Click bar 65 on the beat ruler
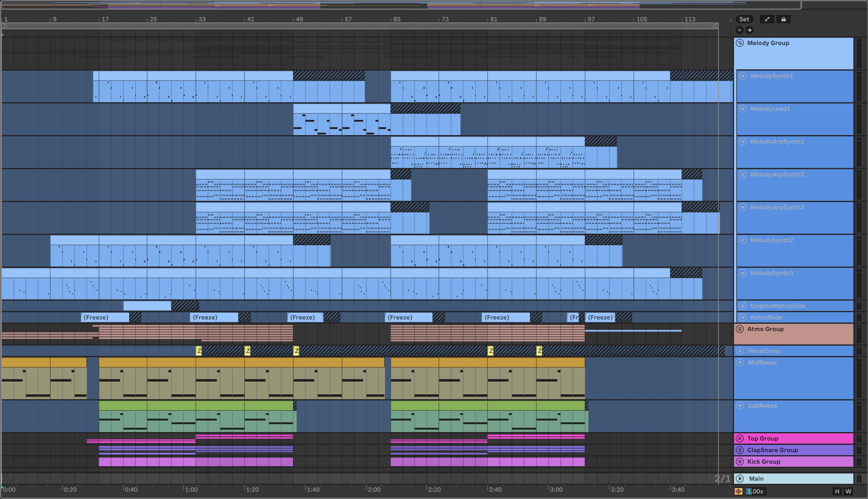868x499 pixels. tap(397, 19)
